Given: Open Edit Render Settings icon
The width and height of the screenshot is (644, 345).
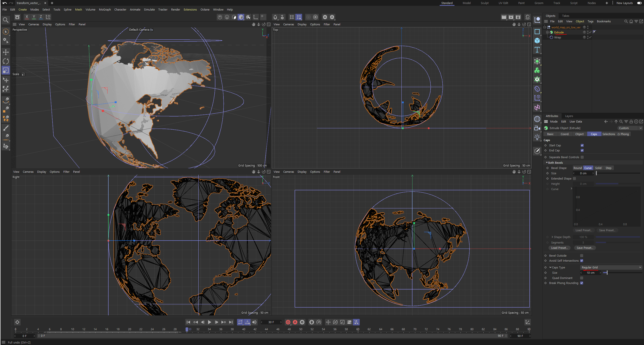Looking at the screenshot, I should pos(518,17).
